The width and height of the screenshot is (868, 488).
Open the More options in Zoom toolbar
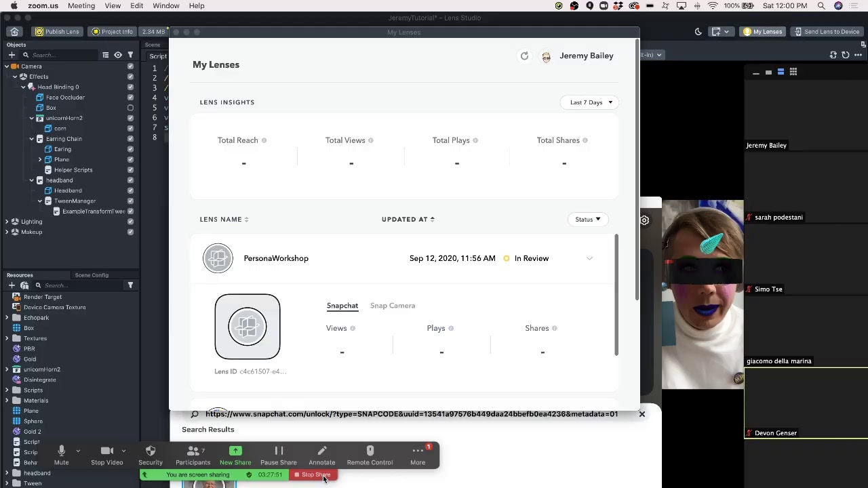click(418, 451)
